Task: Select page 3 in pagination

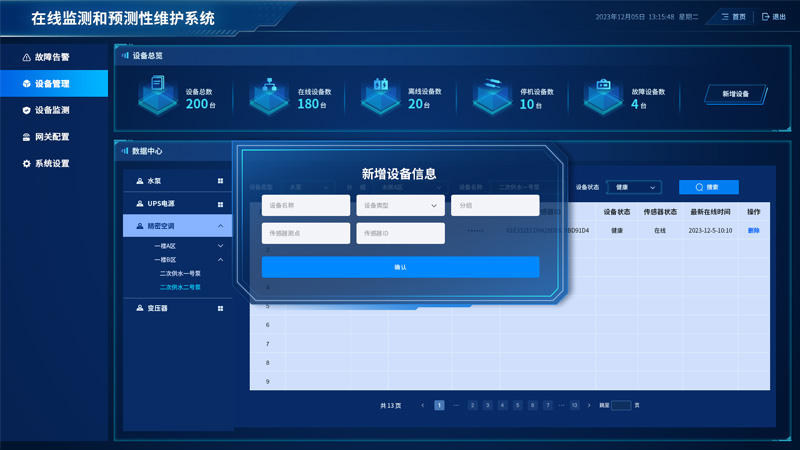Action: [488, 406]
